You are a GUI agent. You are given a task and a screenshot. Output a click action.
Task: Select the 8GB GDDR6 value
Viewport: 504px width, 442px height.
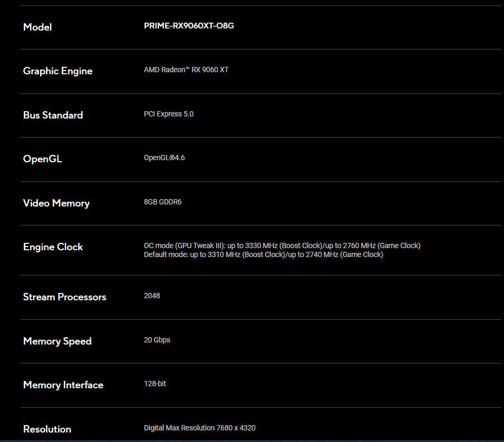162,202
